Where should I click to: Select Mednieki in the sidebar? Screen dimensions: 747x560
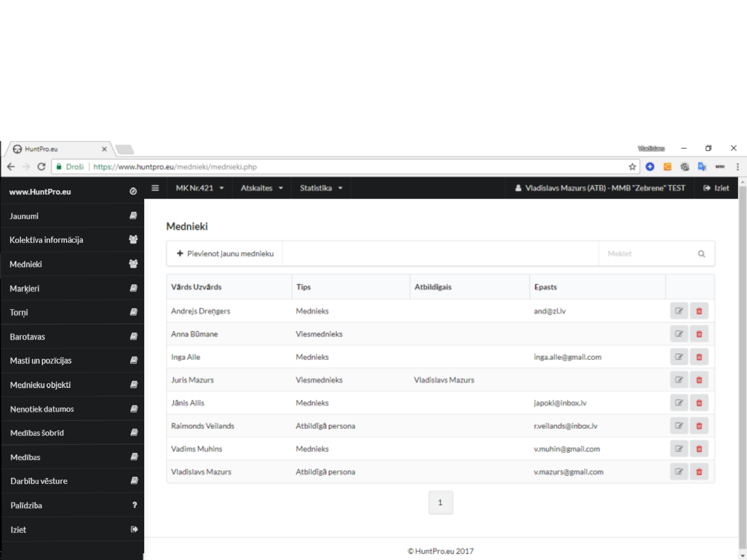tap(73, 264)
